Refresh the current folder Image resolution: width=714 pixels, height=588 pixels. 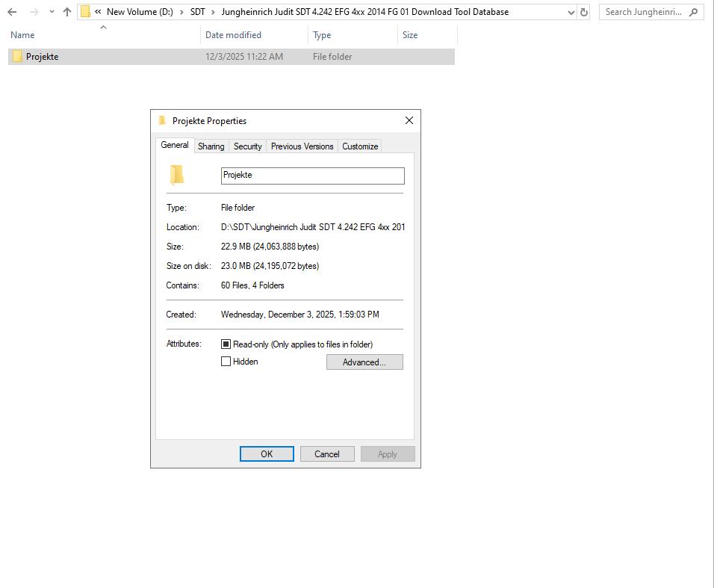[584, 12]
